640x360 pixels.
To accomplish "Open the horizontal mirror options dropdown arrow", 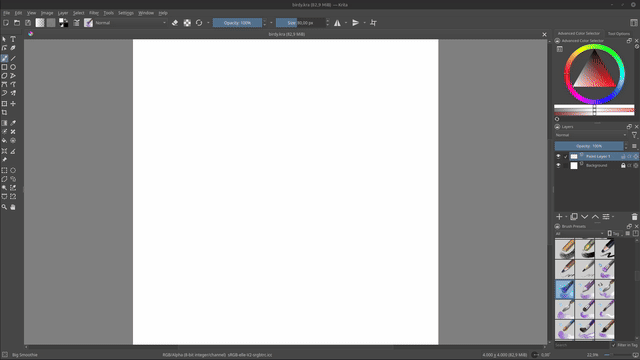I will tap(346, 23).
